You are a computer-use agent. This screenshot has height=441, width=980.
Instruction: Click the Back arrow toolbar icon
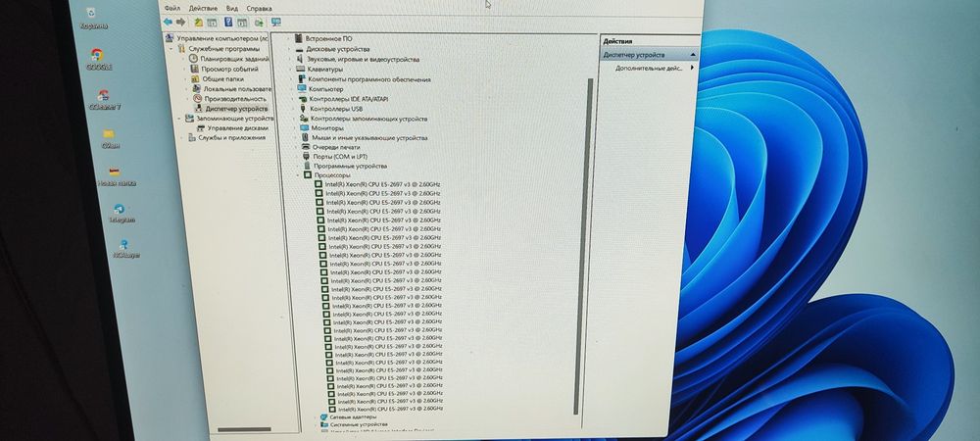(x=168, y=22)
